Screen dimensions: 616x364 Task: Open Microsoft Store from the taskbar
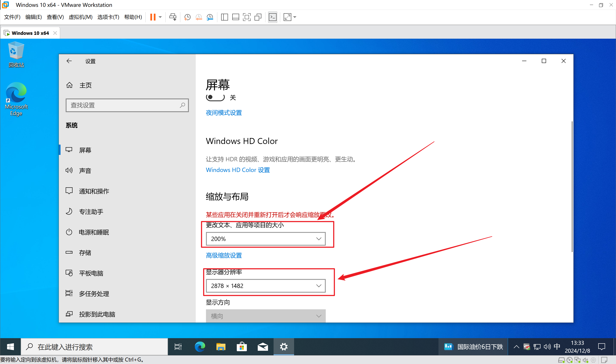(x=242, y=346)
